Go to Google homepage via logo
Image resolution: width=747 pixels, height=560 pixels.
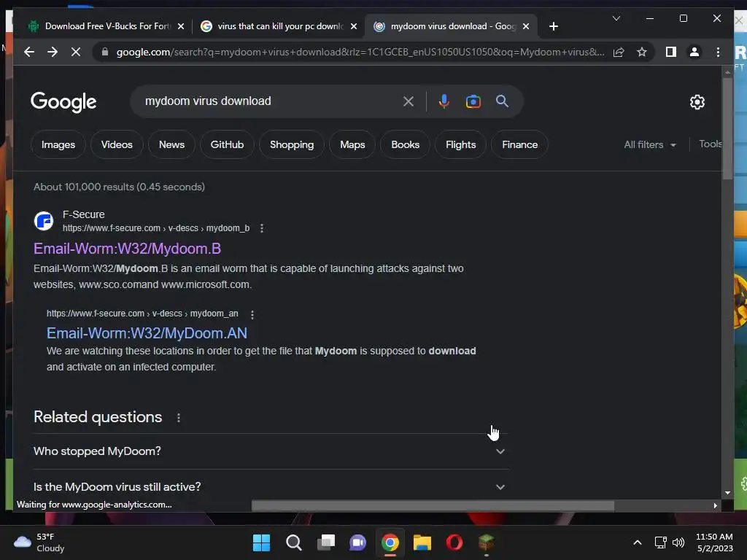pos(63,102)
